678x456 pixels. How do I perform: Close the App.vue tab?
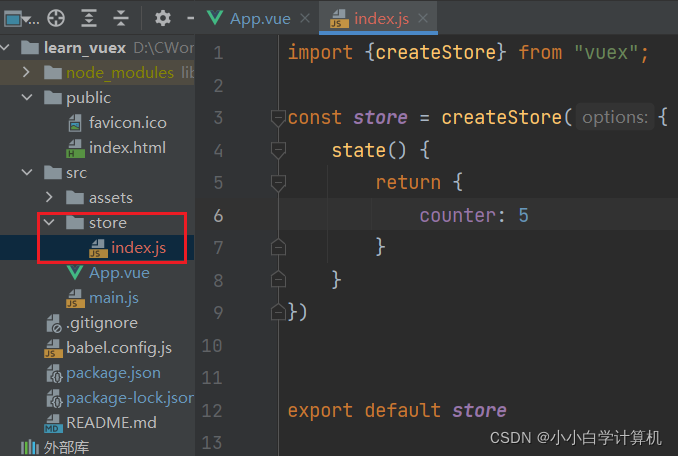click(305, 19)
